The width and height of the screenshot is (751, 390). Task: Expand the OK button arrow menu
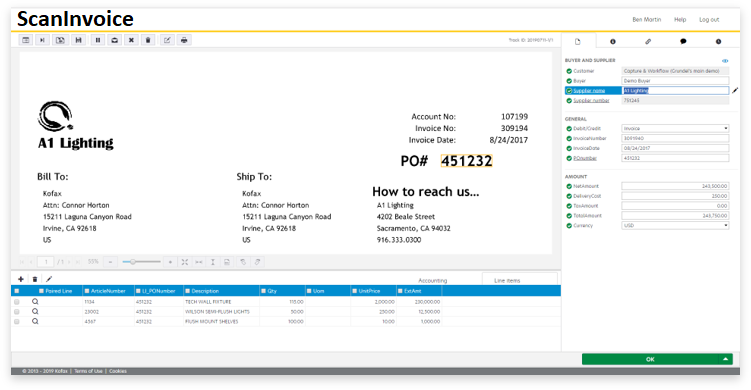coord(726,359)
